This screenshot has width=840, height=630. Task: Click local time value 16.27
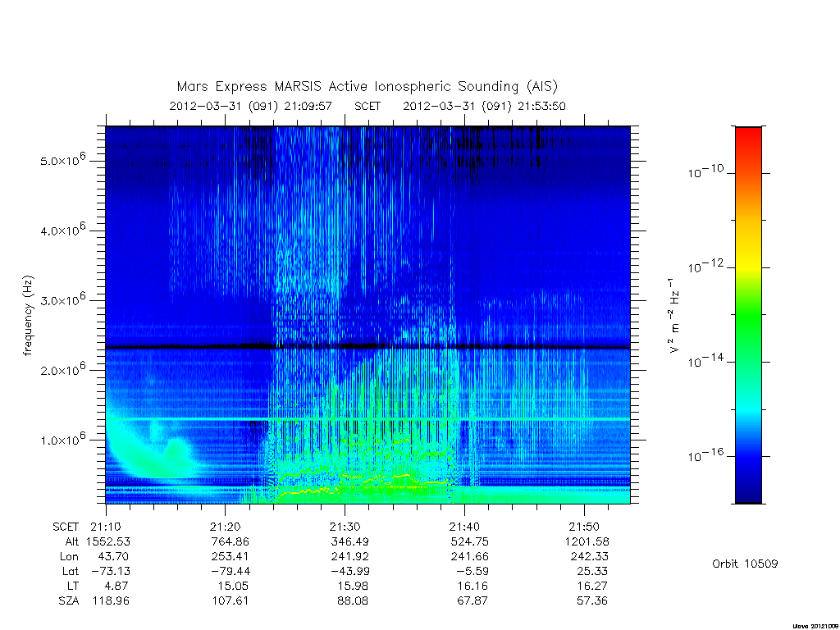coord(592,586)
